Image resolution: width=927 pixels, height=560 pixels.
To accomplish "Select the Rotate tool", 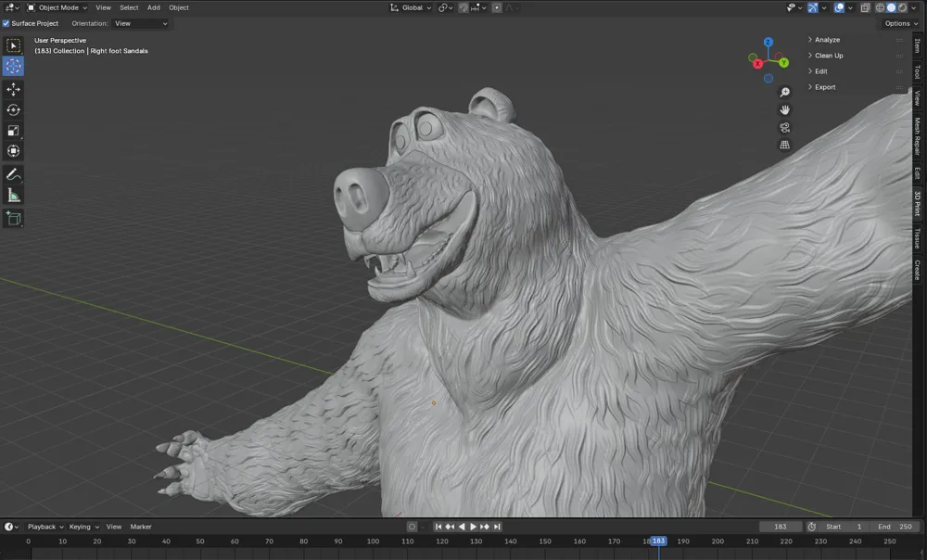I will (13, 110).
